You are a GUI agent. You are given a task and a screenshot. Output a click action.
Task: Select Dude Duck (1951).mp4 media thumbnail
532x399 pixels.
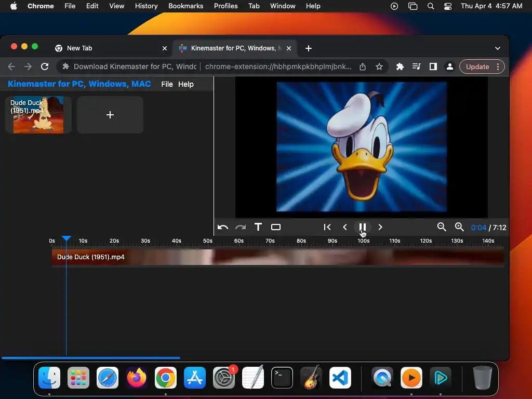38,115
